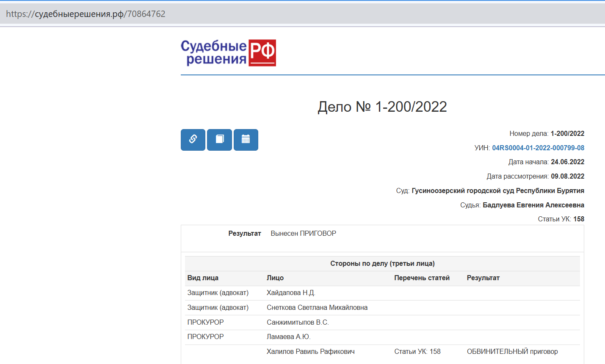Select Снеткова Светлана Михайловна in the table
605x364 pixels.
(x=317, y=308)
